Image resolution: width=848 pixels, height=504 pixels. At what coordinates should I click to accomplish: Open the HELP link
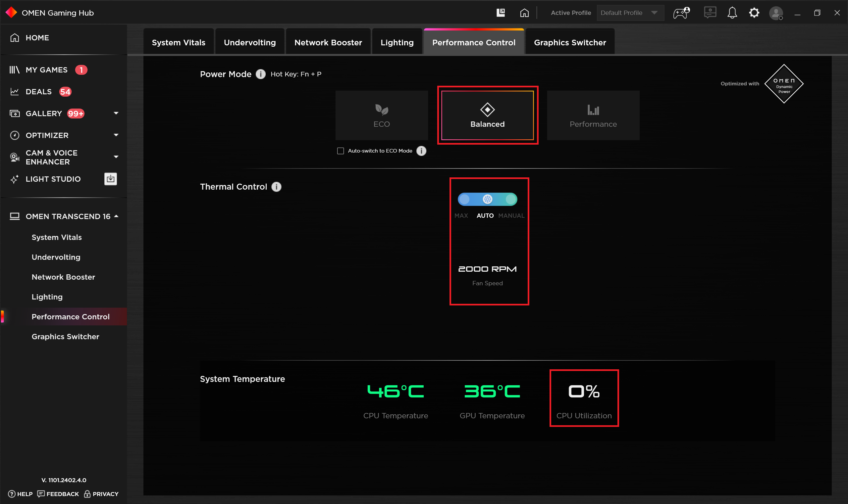point(21,494)
